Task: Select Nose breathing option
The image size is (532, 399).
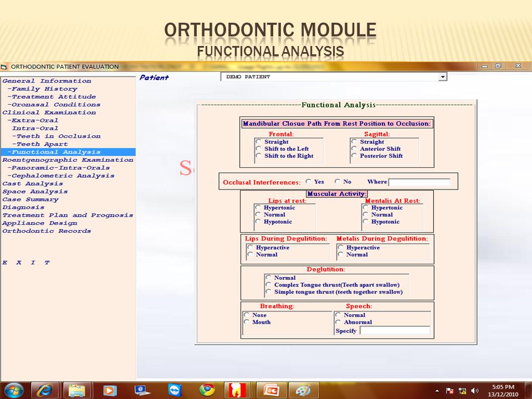Action: coord(247,315)
